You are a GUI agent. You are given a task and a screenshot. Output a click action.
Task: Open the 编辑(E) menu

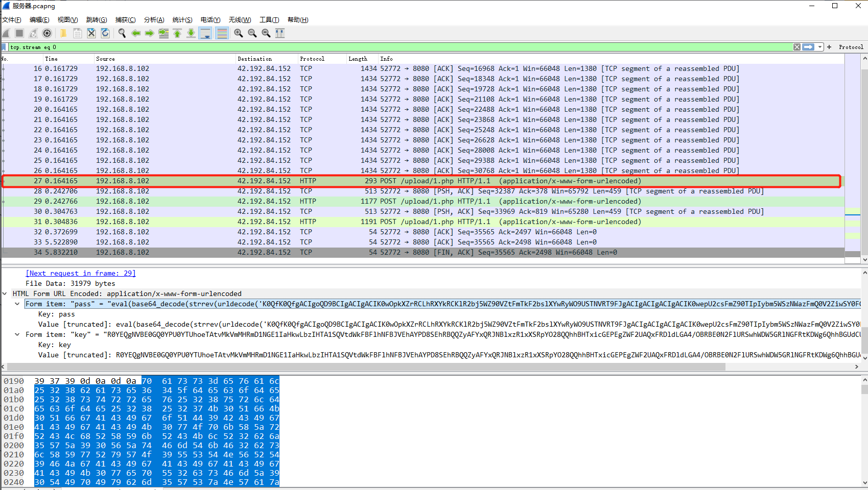39,20
